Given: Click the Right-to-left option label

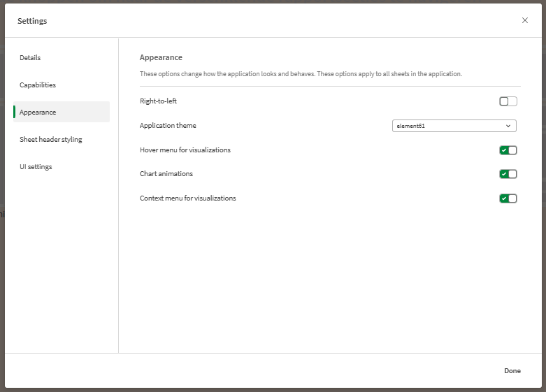Looking at the screenshot, I should [158, 101].
